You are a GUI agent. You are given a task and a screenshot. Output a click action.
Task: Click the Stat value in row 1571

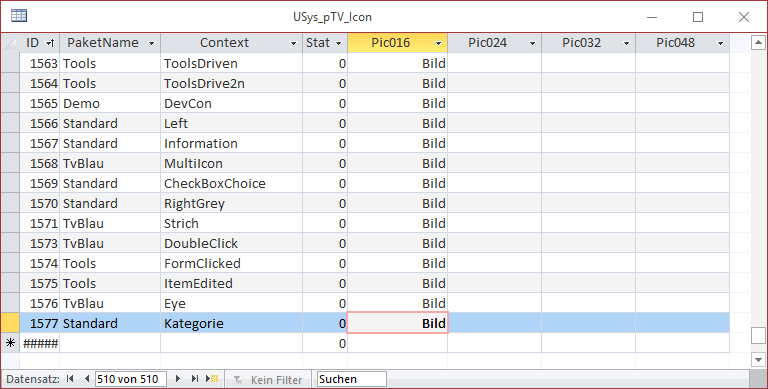click(325, 223)
